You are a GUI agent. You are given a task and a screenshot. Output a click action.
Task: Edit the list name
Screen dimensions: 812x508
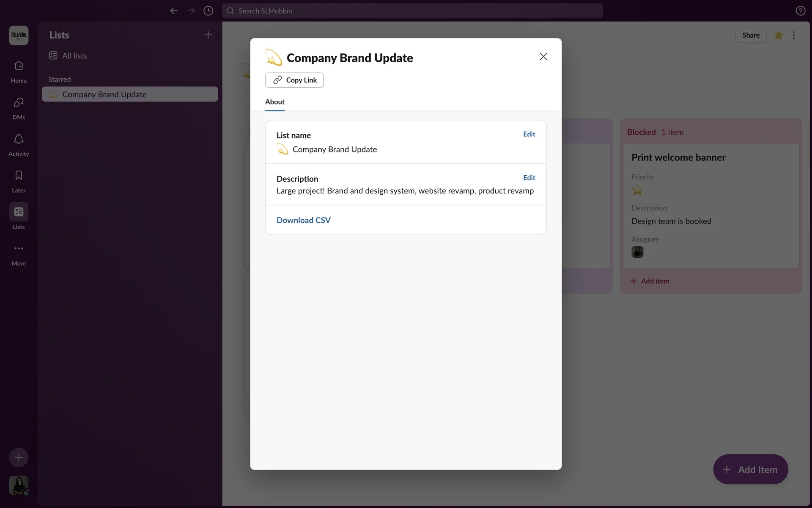(529, 134)
